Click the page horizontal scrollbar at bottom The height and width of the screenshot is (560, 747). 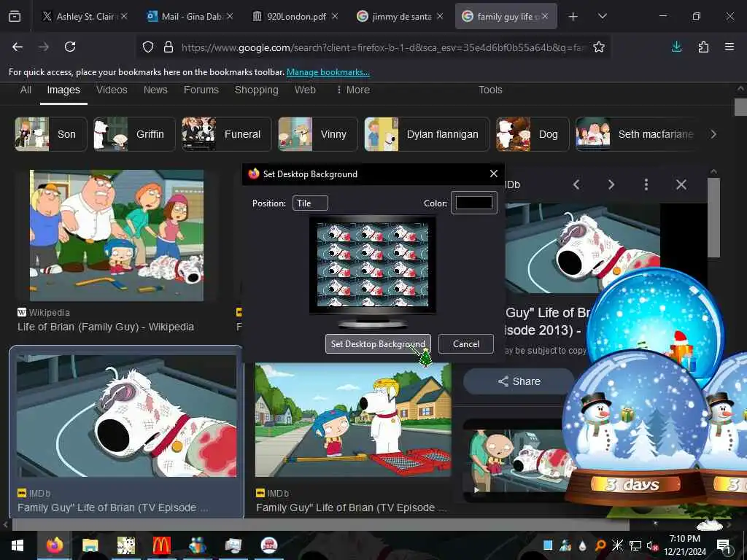pyautogui.click(x=321, y=525)
